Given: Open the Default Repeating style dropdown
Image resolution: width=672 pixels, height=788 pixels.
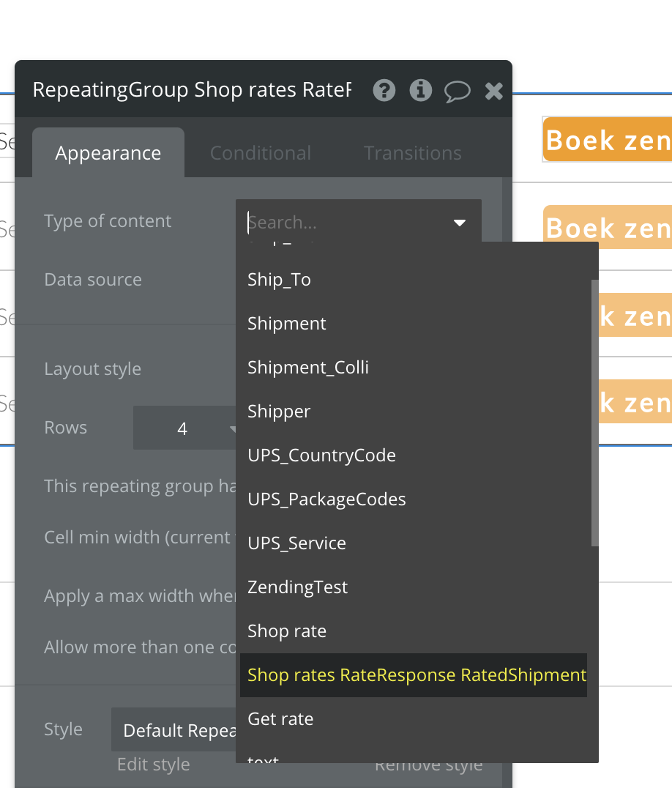Looking at the screenshot, I should coord(174,730).
